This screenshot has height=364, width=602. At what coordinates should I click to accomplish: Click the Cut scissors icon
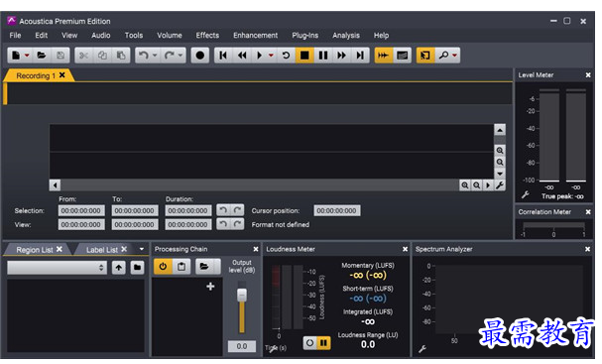pos(83,56)
